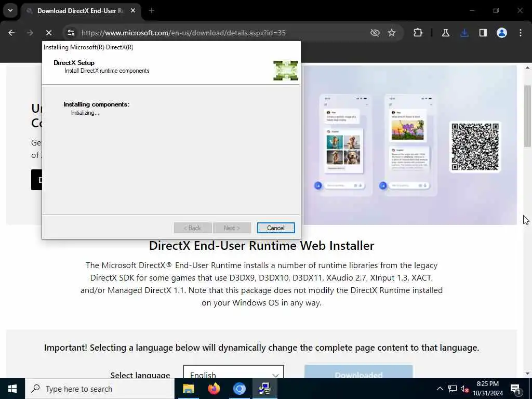Open File Explorer from taskbar

pos(188,389)
